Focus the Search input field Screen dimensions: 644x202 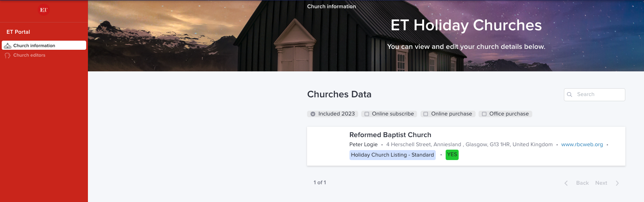point(599,94)
